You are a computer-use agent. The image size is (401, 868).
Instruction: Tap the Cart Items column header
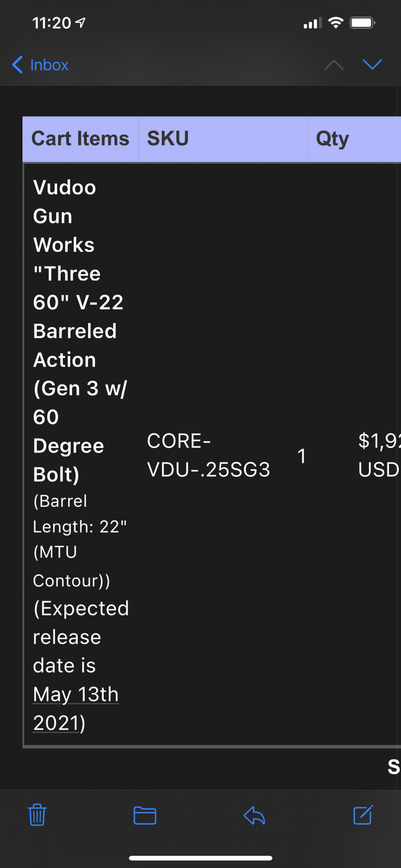[80, 139]
